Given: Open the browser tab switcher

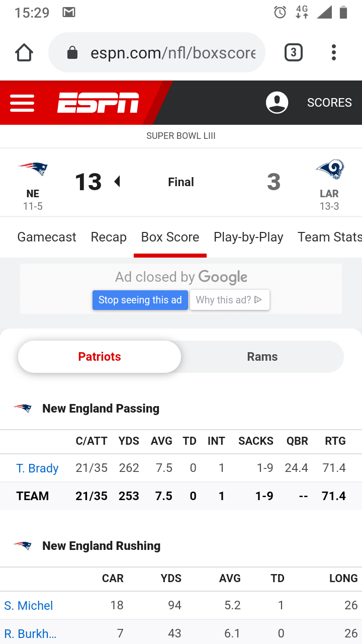Looking at the screenshot, I should (294, 52).
